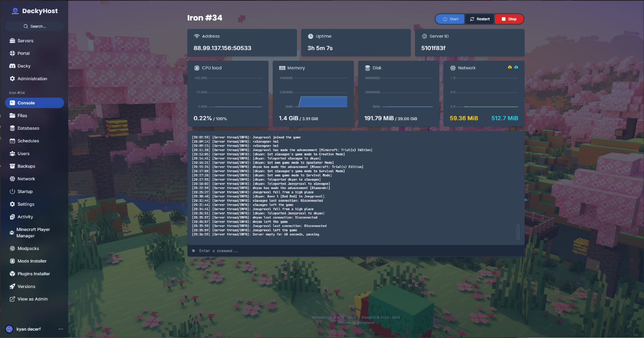Click the Plugins Installer cube icon

coord(12,274)
